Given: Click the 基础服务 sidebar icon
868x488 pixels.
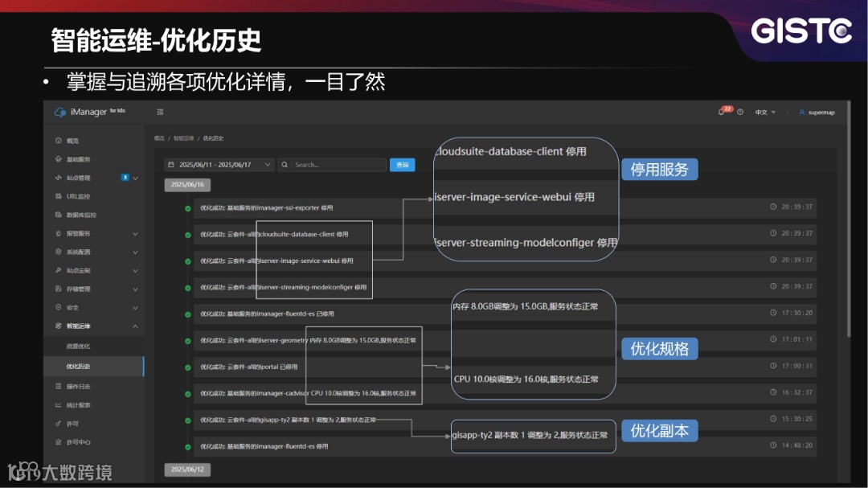Looking at the screenshot, I should pos(58,159).
